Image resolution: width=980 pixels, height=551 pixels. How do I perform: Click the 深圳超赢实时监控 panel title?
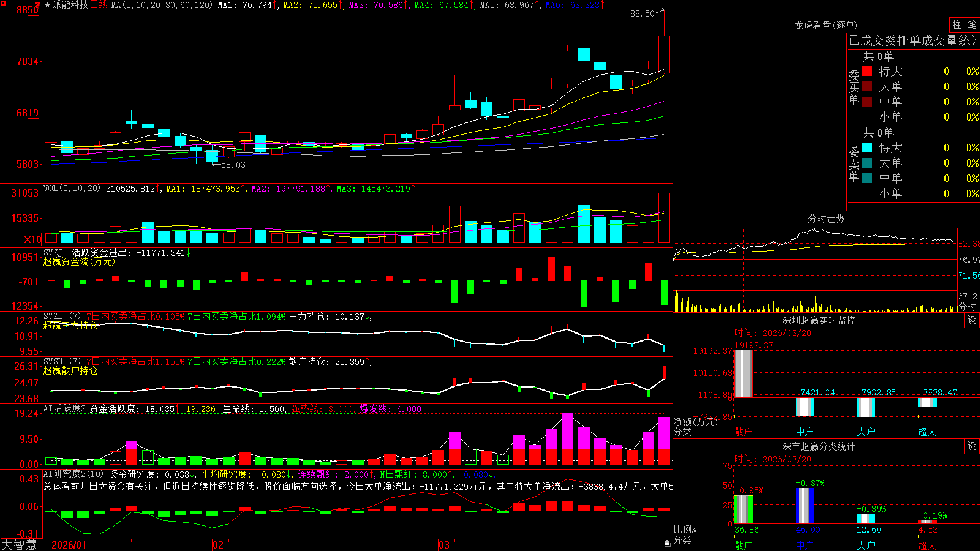pyautogui.click(x=819, y=320)
